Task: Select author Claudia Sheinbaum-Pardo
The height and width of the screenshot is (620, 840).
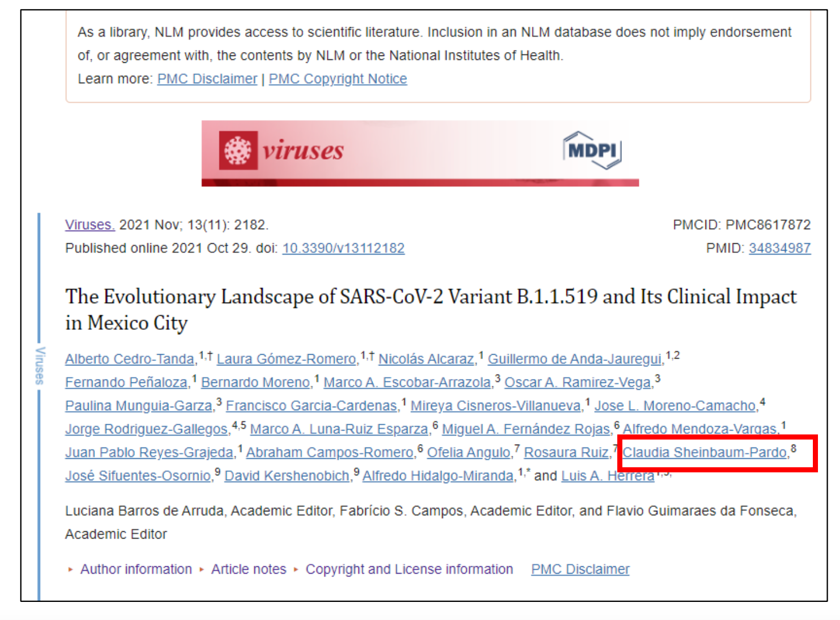Action: (704, 453)
